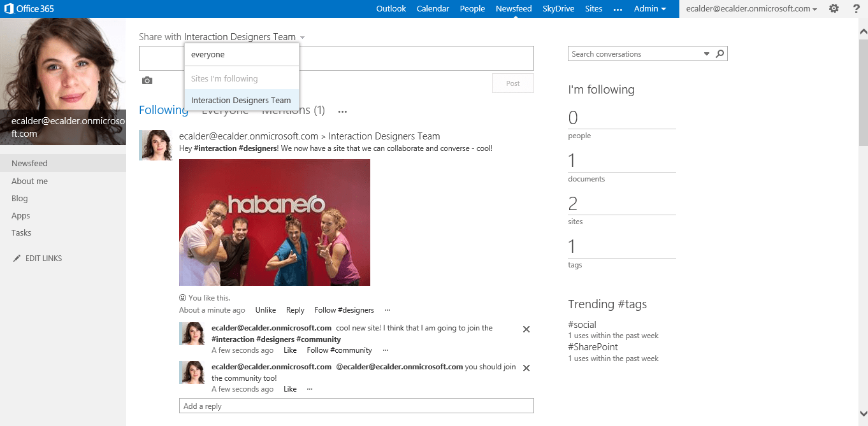The width and height of the screenshot is (868, 426).
Task: Click the Post button
Action: click(513, 83)
